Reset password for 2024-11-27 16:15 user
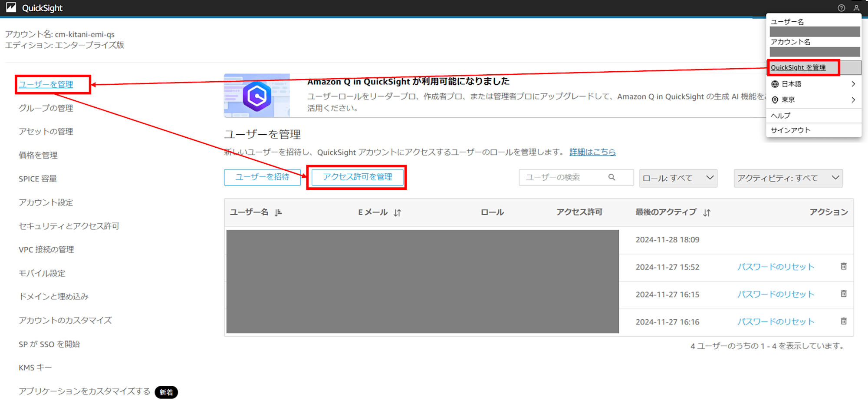Screen dimensions: 868x401 [x=776, y=294]
